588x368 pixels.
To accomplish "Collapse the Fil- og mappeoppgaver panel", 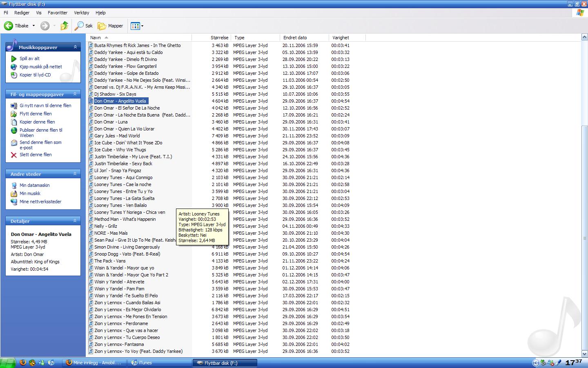I will (x=75, y=94).
